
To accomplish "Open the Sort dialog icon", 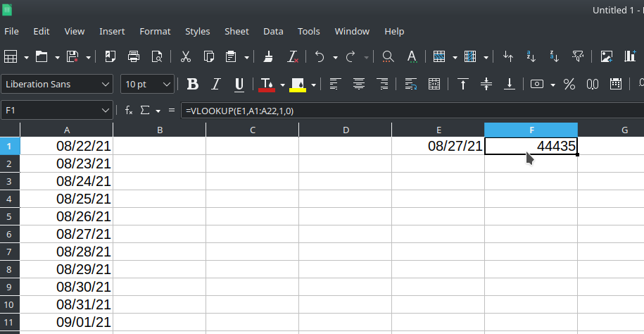I will click(508, 56).
